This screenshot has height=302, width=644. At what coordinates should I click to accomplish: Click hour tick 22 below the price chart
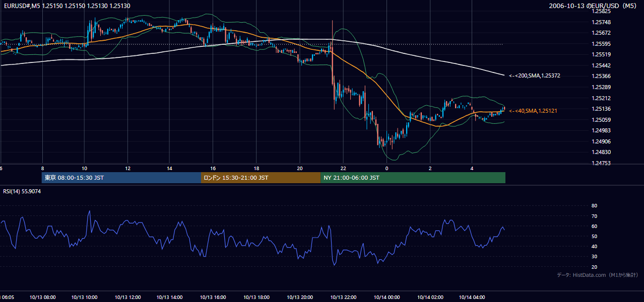[343, 168]
